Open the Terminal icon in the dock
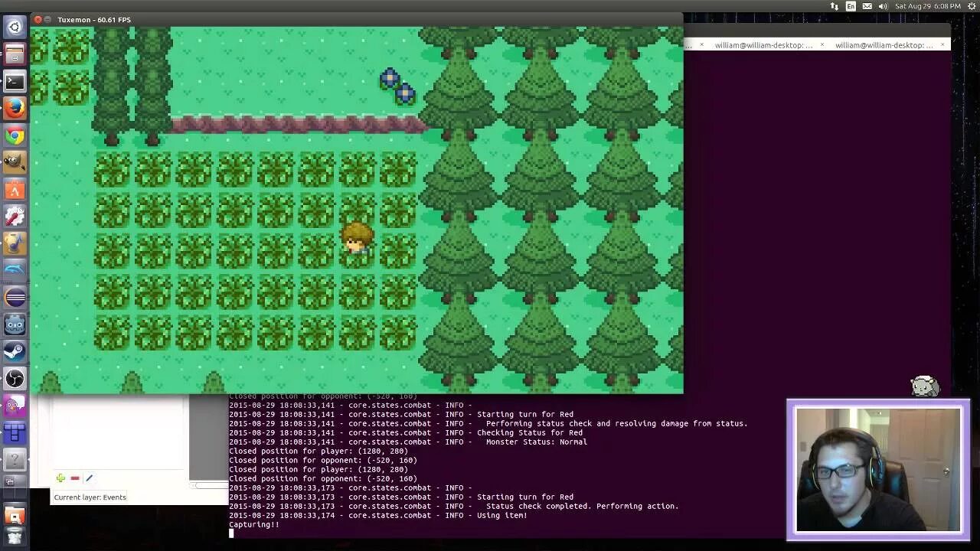 [x=15, y=81]
